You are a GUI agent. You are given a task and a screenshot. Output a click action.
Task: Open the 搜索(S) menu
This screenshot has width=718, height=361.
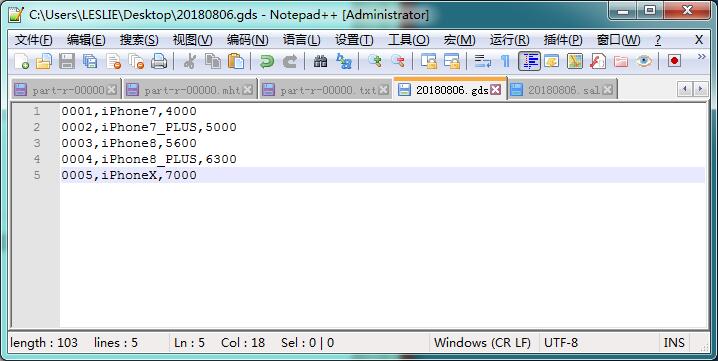139,40
